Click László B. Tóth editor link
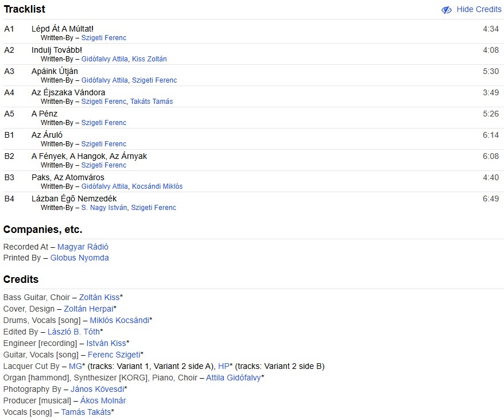The height and width of the screenshot is (420, 504). point(73,332)
